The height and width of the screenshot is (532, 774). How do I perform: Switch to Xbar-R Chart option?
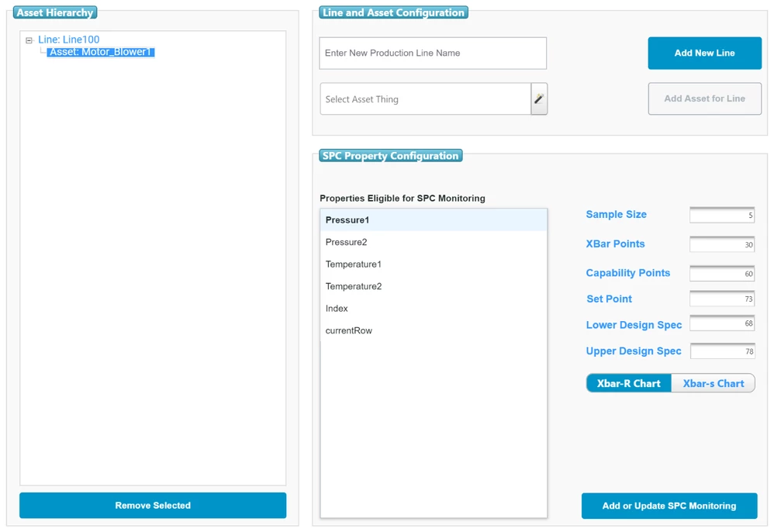pos(628,383)
